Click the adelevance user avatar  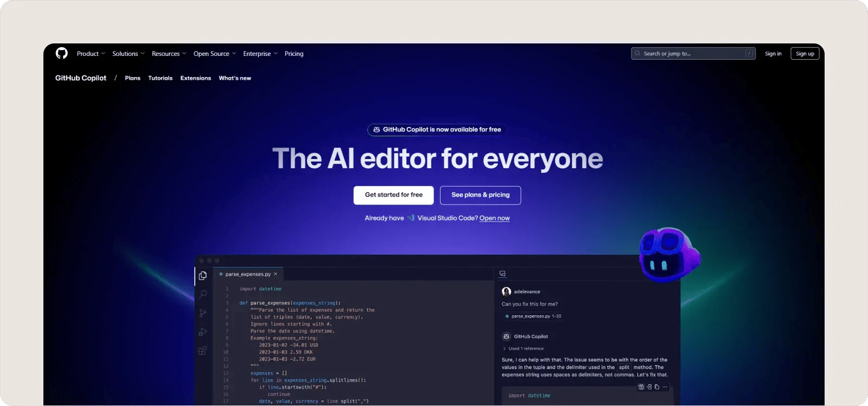[506, 291]
